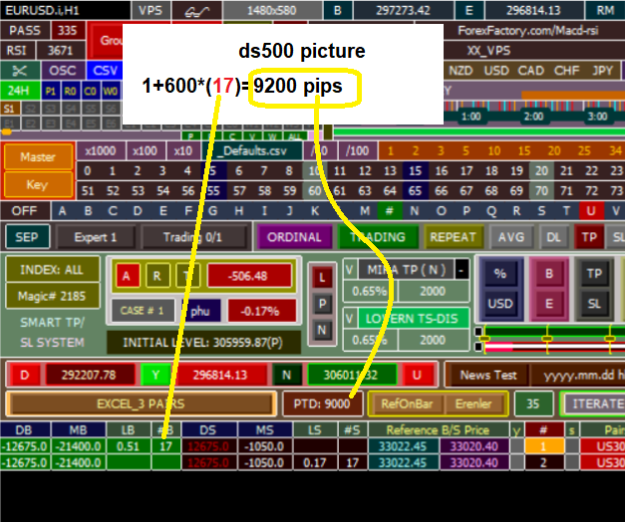Toggle the V checkbox beside MIRA TP (N)
The width and height of the screenshot is (625, 522).
[x=349, y=270]
